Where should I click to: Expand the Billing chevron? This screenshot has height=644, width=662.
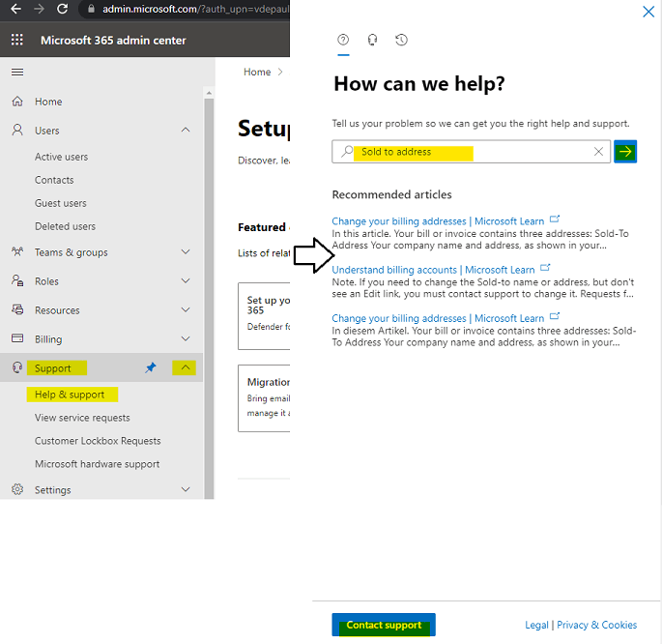[186, 338]
